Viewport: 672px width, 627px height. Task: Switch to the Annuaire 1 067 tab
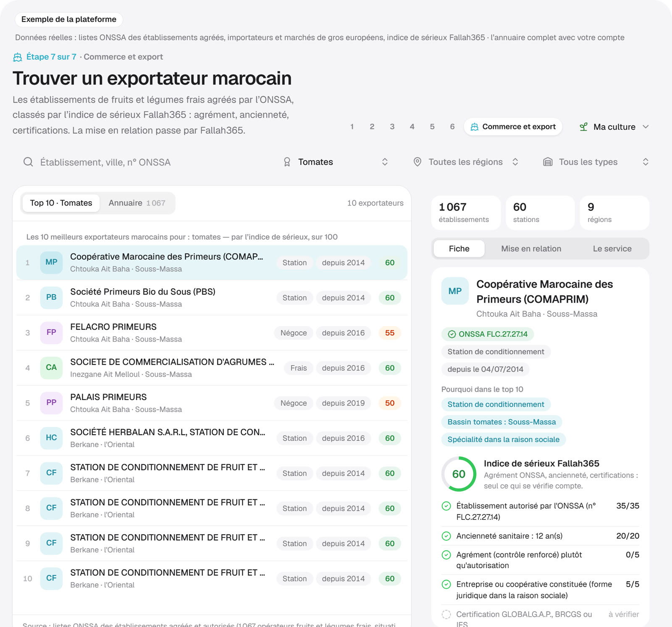coord(137,203)
